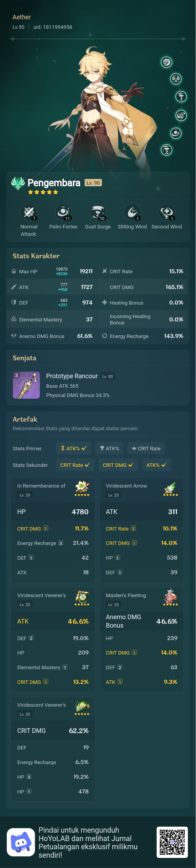Select the Viridescent Arrow plume artifact icon

point(171,486)
